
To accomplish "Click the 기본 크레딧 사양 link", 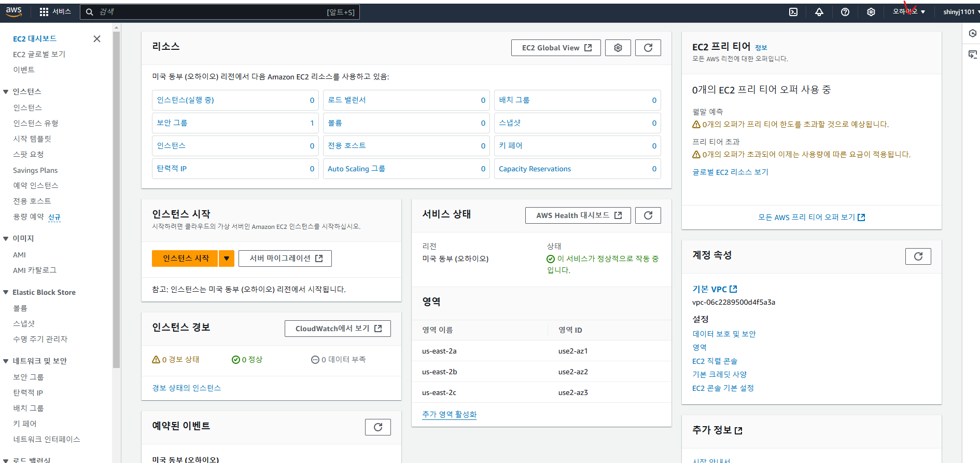I will point(719,375).
